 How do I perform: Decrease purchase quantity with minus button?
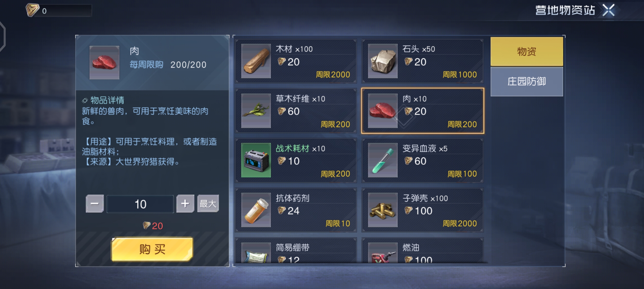[95, 204]
